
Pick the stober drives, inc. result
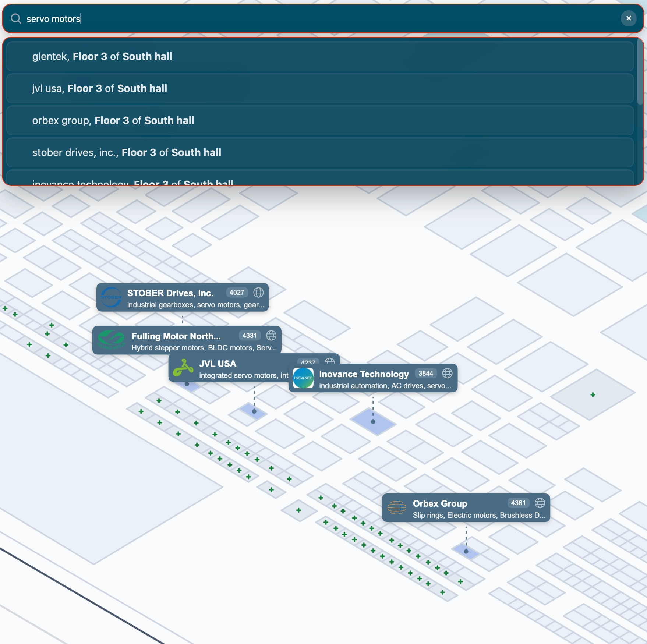coord(320,152)
